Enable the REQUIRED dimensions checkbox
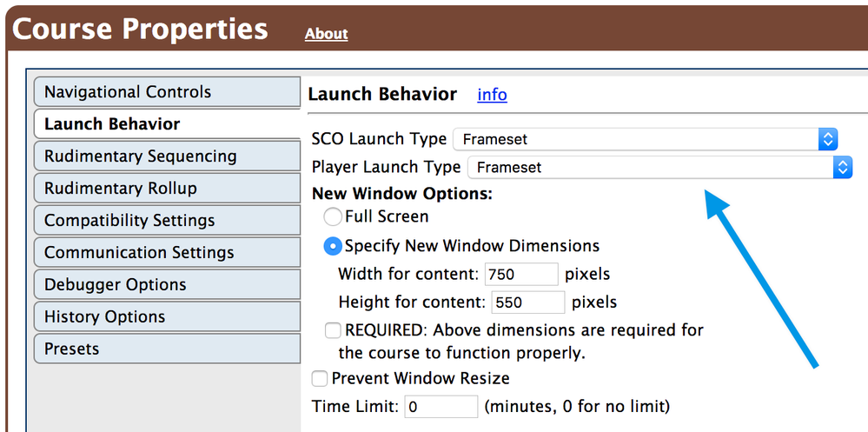The image size is (868, 432). 333,330
